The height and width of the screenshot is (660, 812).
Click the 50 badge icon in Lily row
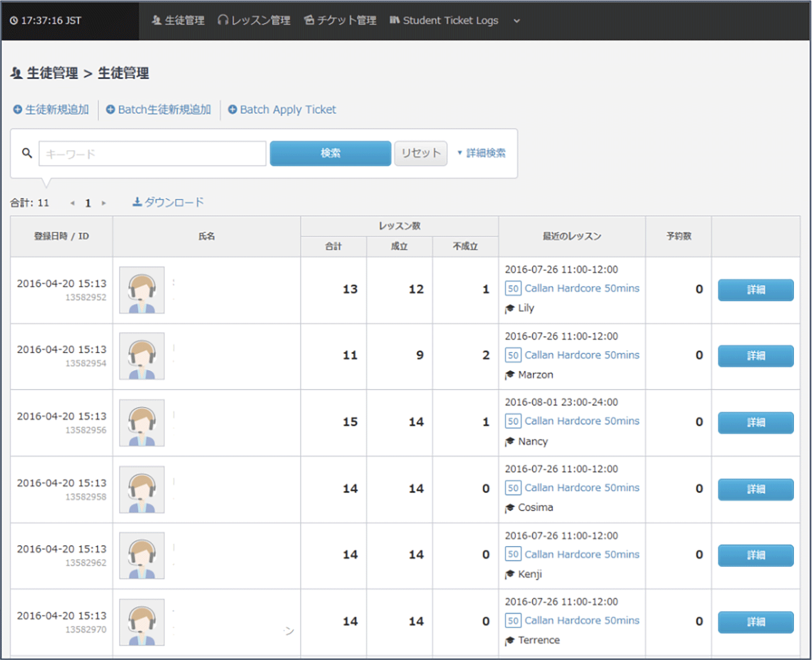click(513, 288)
